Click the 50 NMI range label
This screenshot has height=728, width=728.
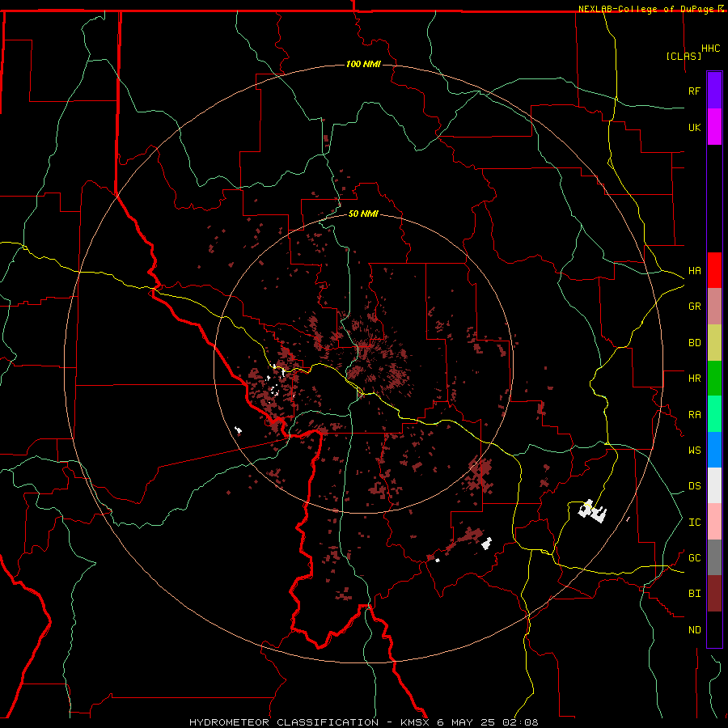point(363,214)
